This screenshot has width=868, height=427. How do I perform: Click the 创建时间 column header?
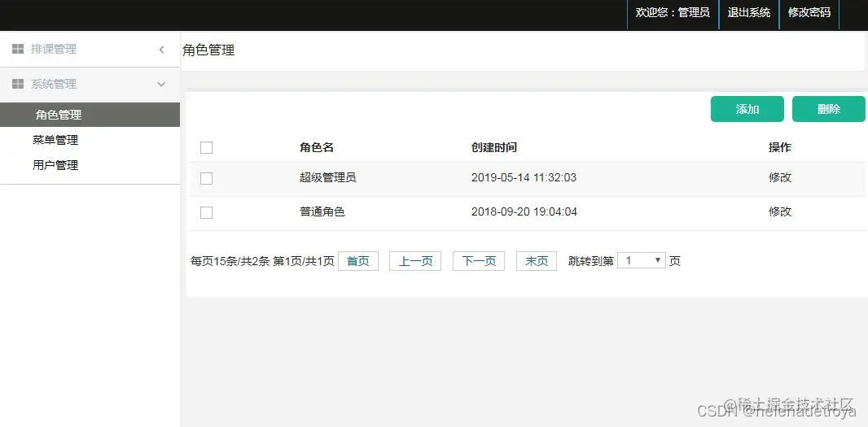pyautogui.click(x=494, y=148)
